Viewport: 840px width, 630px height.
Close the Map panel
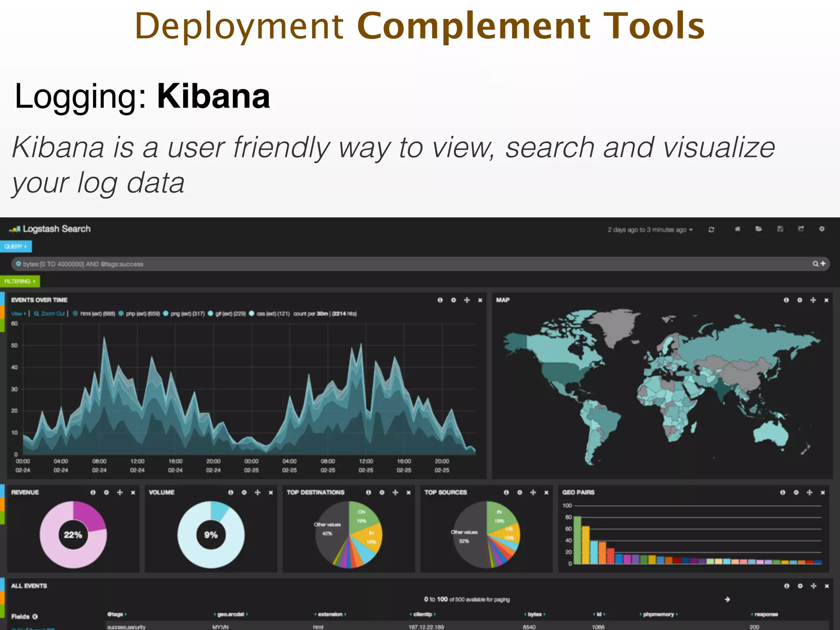point(826,300)
